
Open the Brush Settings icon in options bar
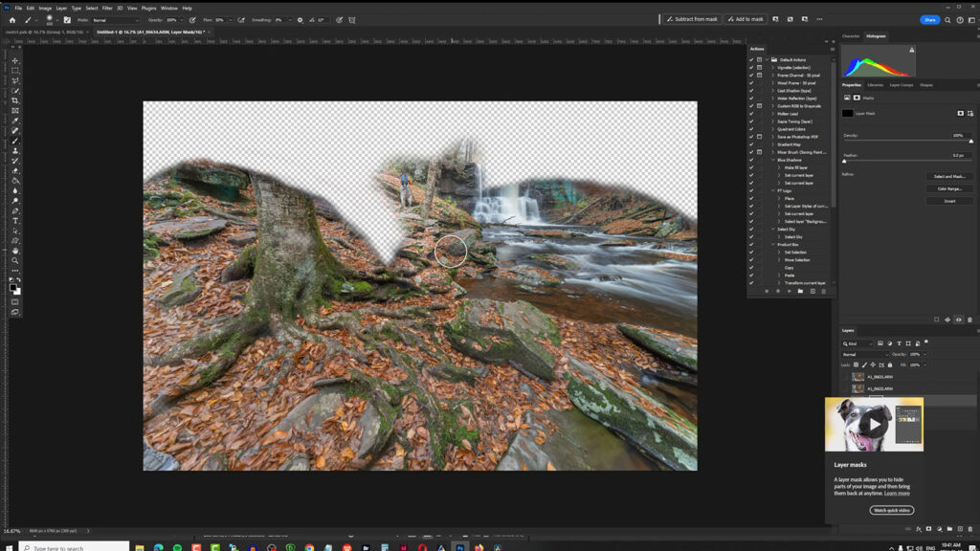point(67,18)
